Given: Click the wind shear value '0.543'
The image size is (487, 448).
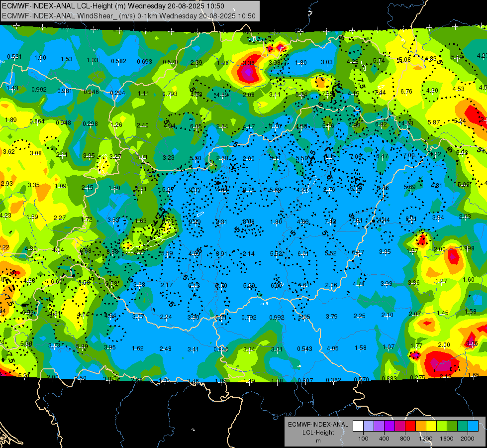Looking at the screenshot, I should (x=304, y=349).
